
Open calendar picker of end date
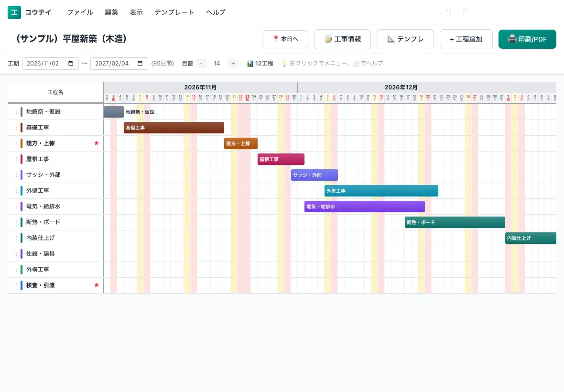(140, 63)
